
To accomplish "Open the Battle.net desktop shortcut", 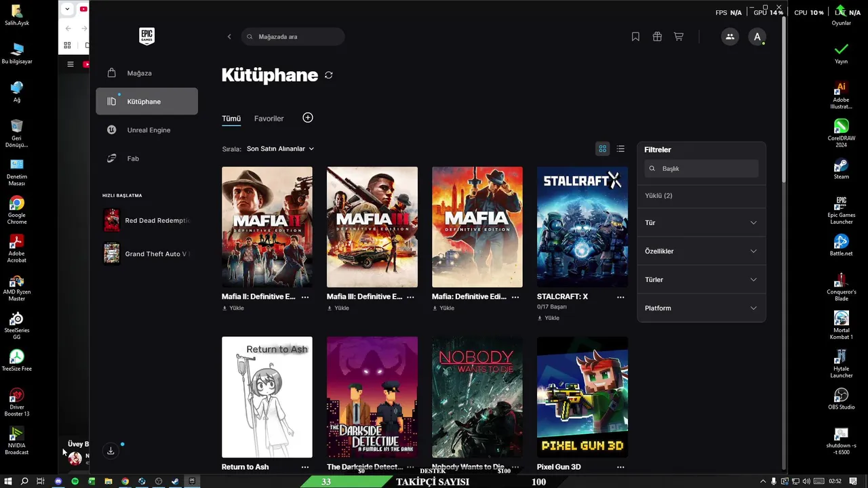I will click(x=842, y=245).
